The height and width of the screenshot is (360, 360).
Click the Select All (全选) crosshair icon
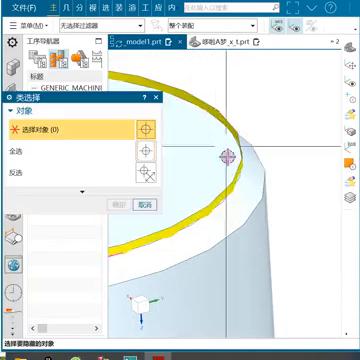pos(146,151)
